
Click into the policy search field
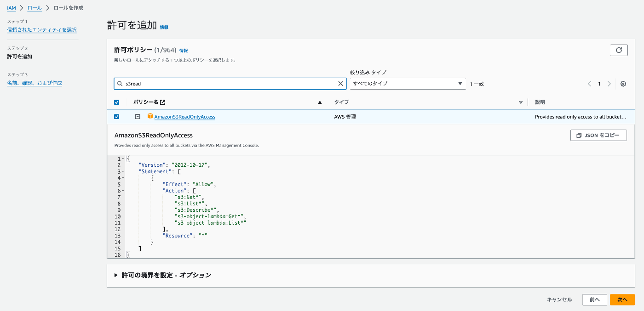click(230, 84)
